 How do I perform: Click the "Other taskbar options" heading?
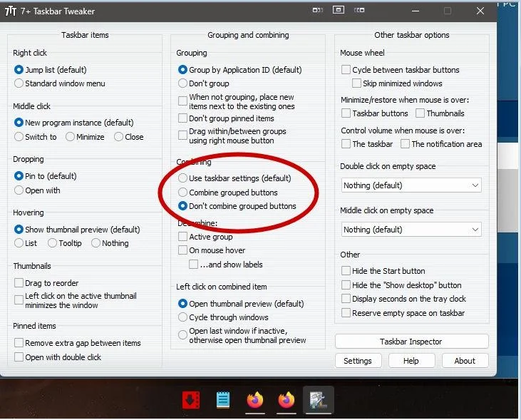click(x=412, y=35)
